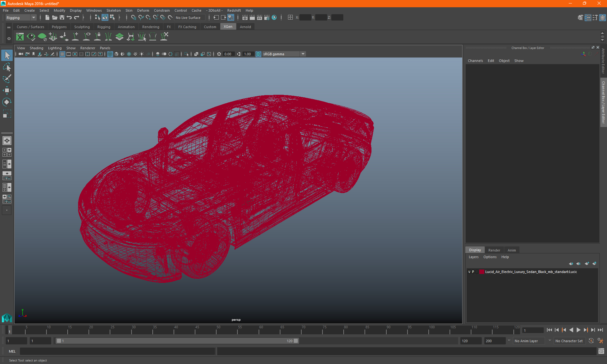Viewport: 607px width, 364px height.
Task: Click the XGen clear preview leaf icon
Action: [x=42, y=37]
